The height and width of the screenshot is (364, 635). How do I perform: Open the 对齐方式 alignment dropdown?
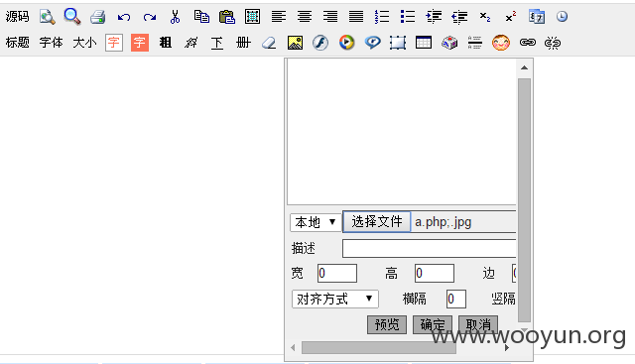click(x=335, y=300)
